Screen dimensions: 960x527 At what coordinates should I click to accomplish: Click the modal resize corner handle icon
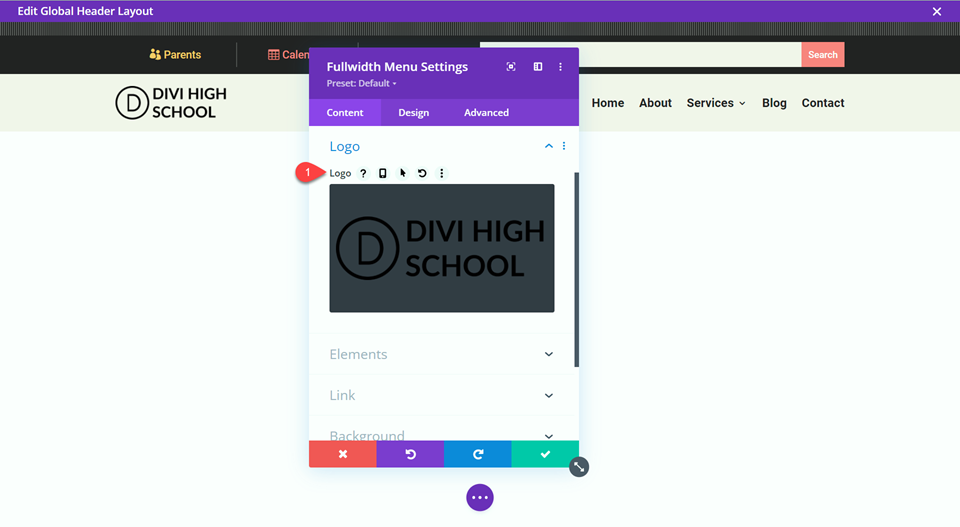point(579,467)
